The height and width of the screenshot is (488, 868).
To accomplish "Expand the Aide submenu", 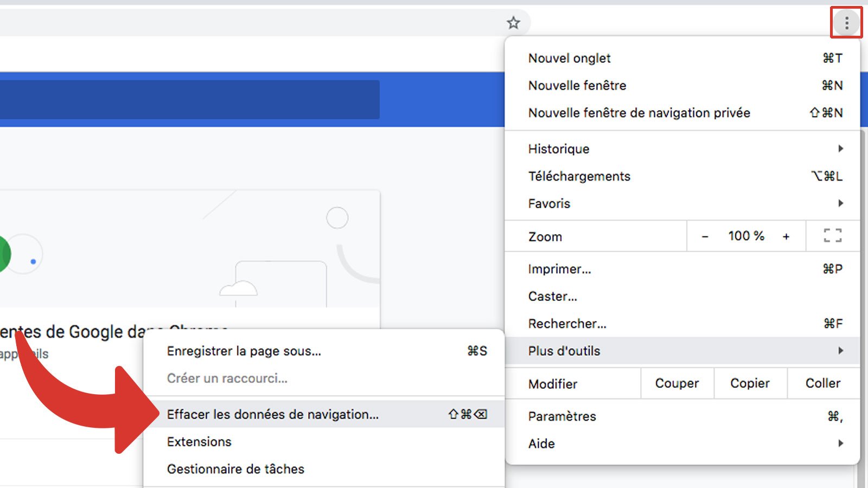I will point(541,444).
